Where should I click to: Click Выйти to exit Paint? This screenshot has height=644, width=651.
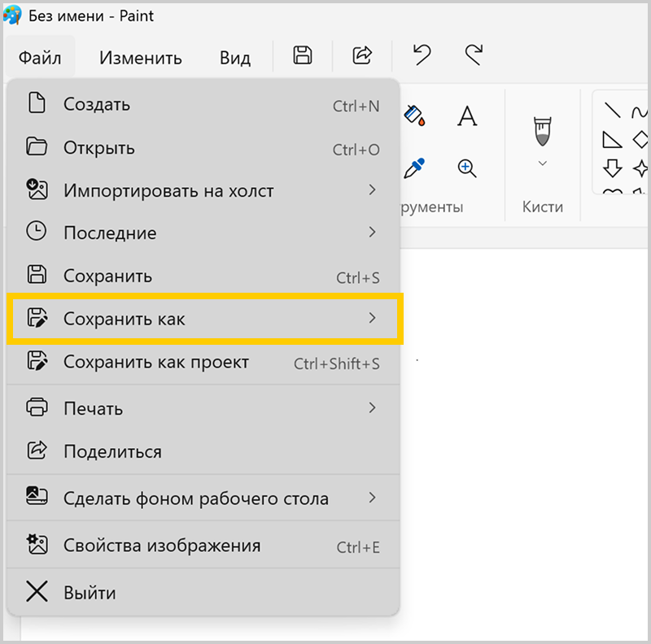pyautogui.click(x=90, y=593)
